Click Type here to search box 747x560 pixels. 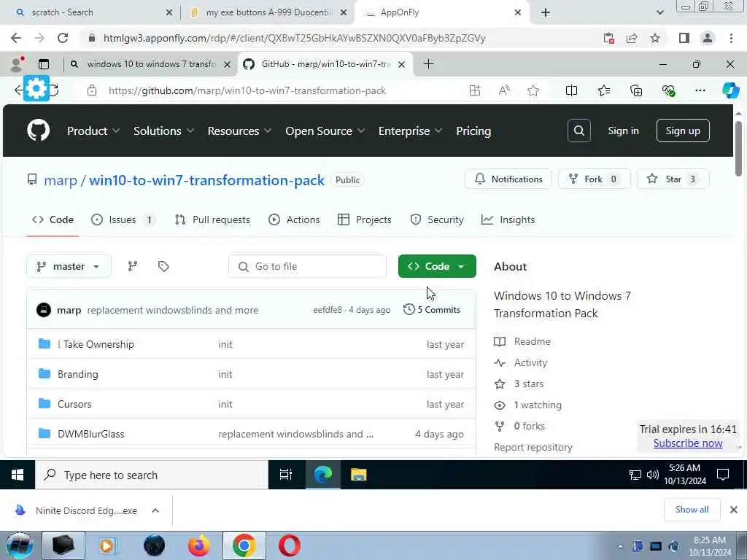point(152,475)
